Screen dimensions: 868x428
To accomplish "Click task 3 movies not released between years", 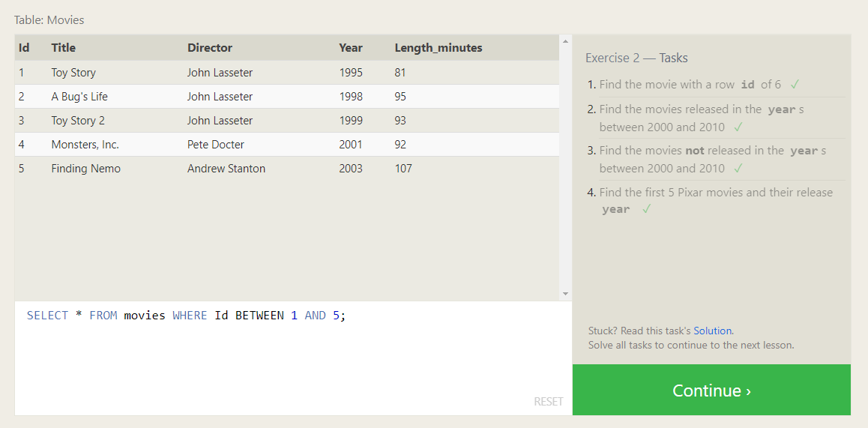I will click(x=712, y=159).
